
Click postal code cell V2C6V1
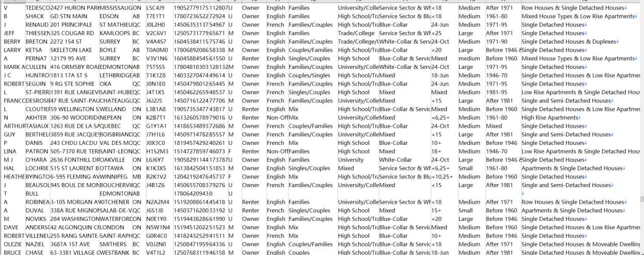point(159,33)
